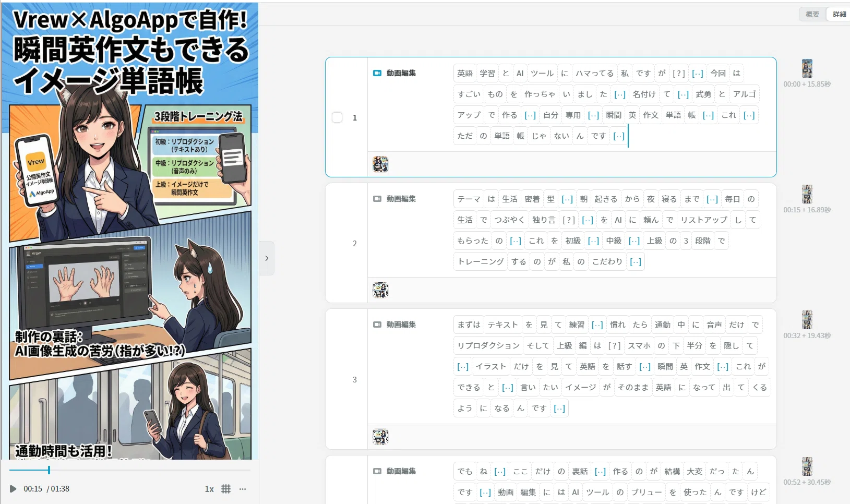
Task: Select the word 名付け in clip 1
Action: click(644, 94)
